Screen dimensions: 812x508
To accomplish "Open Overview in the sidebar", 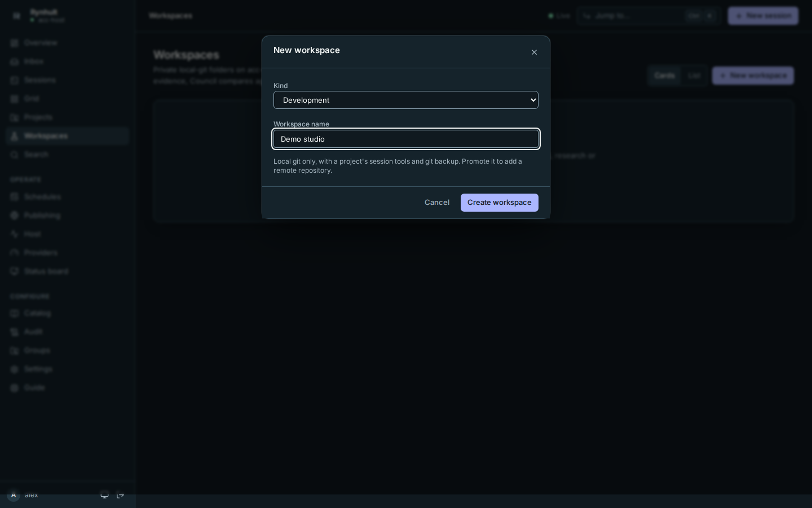I will point(68,43).
